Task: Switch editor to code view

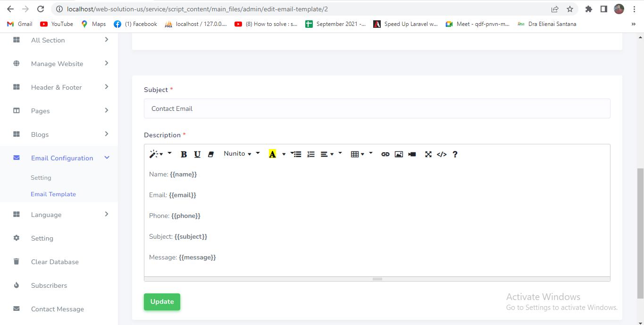Action: coord(442,154)
